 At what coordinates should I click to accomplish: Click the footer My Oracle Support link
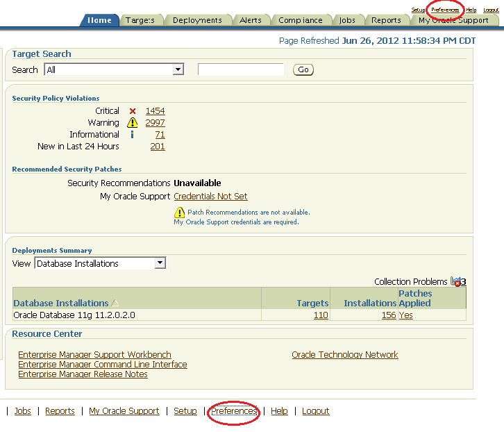124,411
